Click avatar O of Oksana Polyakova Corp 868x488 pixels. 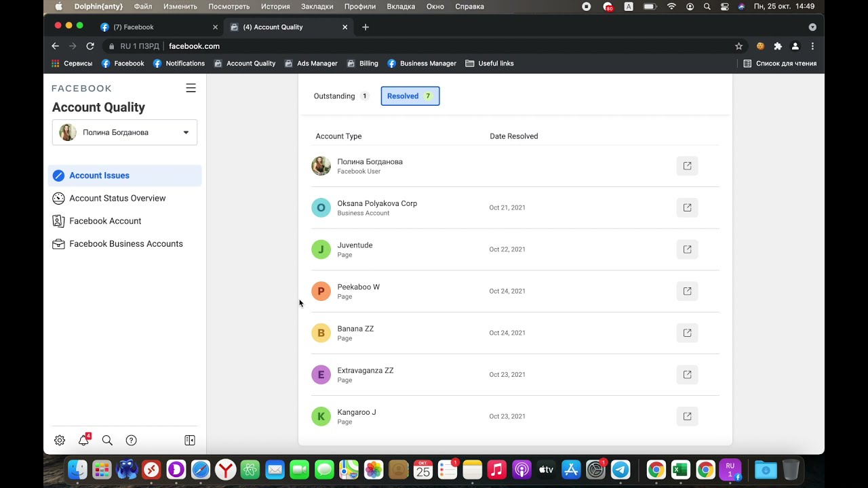[321, 207]
